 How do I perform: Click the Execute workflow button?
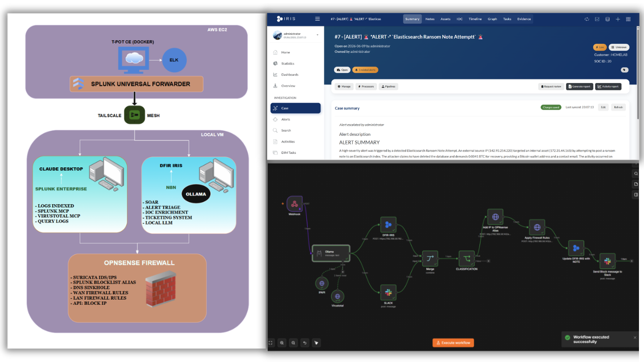[453, 343]
